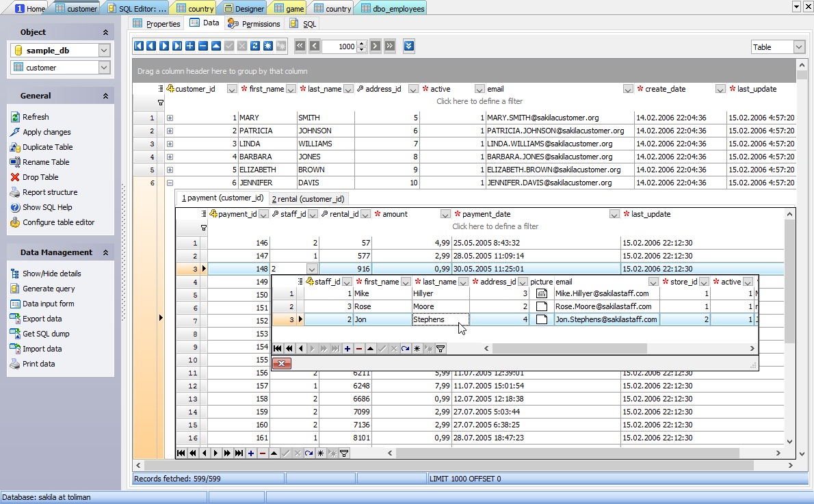Collapse the Data Management panel section
The height and width of the screenshot is (504, 814).
point(105,252)
